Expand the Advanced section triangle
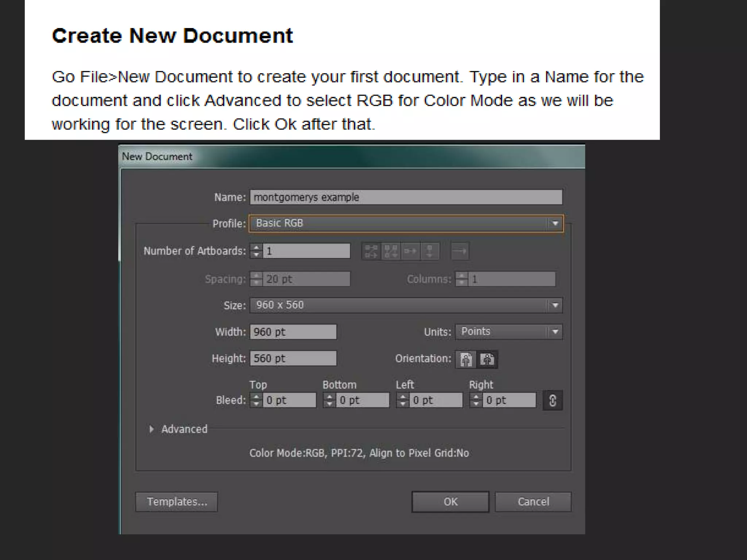 [151, 429]
